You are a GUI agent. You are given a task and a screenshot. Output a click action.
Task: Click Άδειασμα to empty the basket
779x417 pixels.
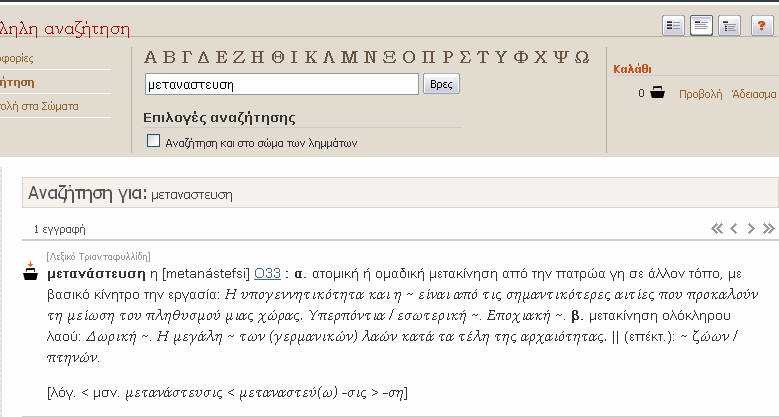click(754, 94)
